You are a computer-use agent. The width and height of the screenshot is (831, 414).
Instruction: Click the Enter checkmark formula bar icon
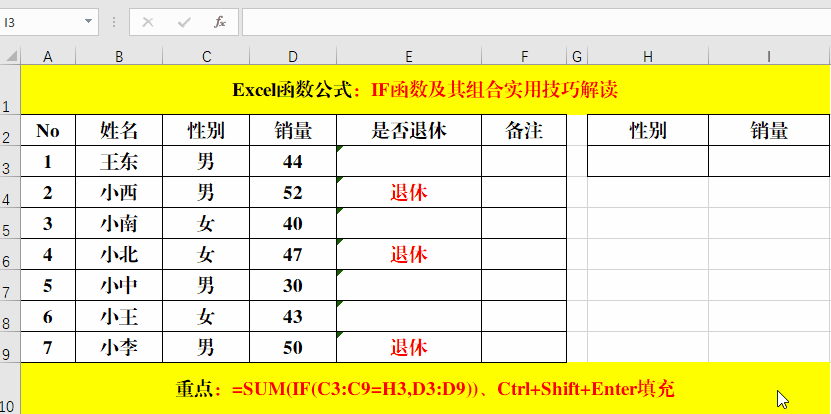[184, 22]
